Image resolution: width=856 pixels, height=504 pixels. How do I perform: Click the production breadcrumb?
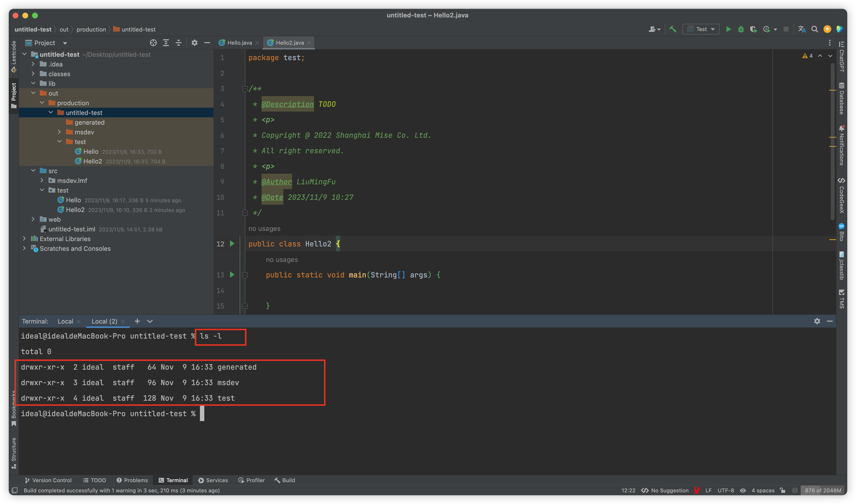click(91, 30)
